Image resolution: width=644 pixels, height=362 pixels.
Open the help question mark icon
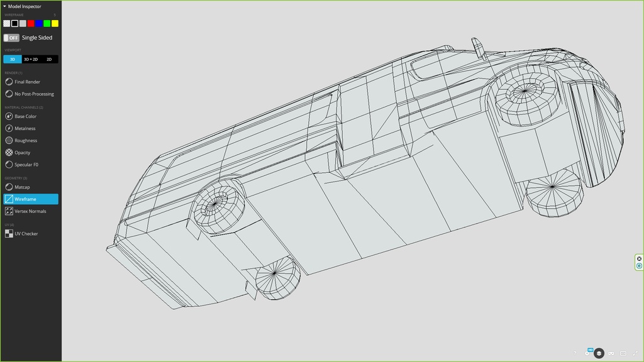(575, 353)
